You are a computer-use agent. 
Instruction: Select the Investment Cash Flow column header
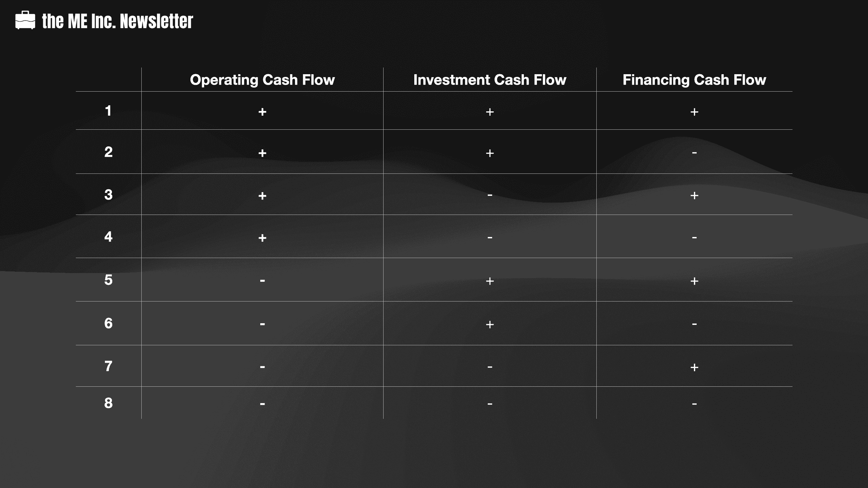tap(489, 80)
